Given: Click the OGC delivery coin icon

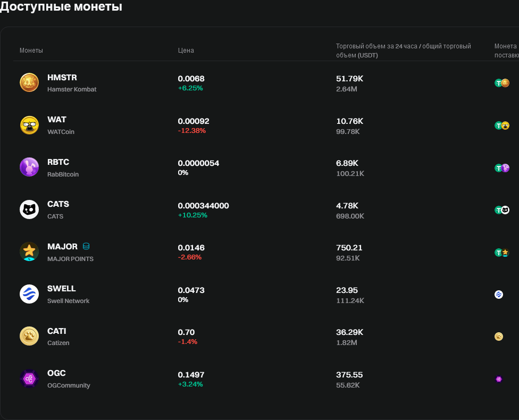Looking at the screenshot, I should 499,379.
